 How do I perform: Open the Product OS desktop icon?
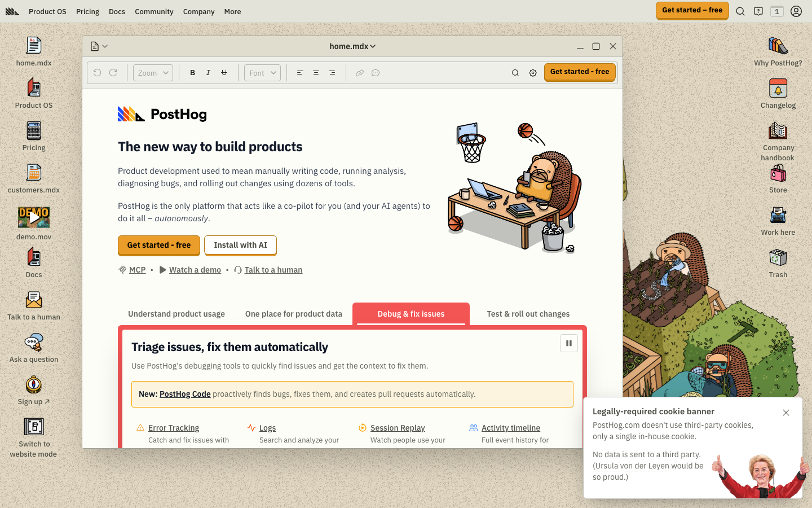pos(34,94)
